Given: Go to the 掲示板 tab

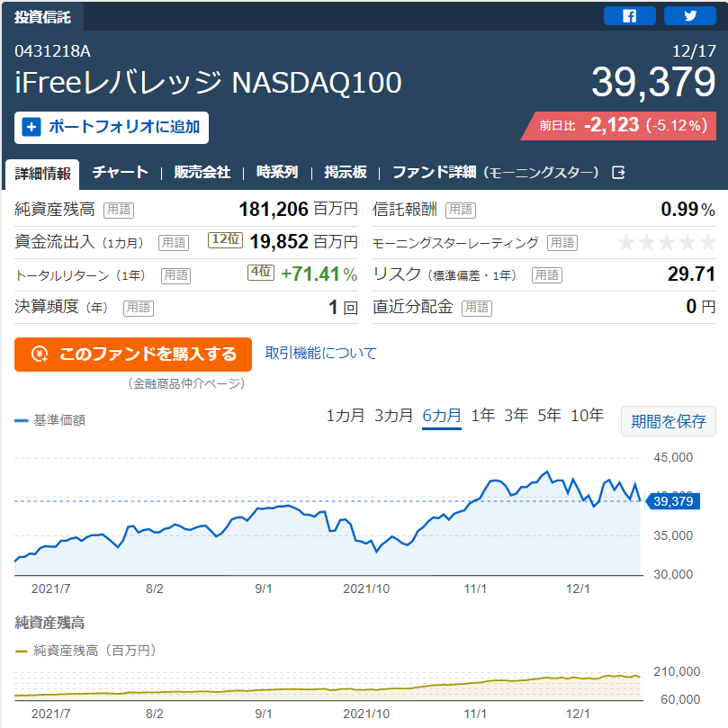Looking at the screenshot, I should pyautogui.click(x=346, y=172).
